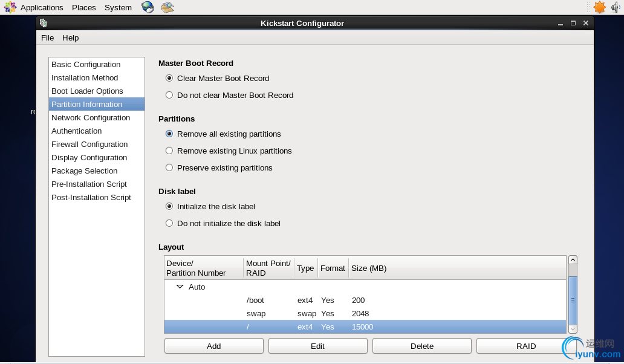Viewport: 624px width, 364px height.
Task: Select Partition Information section
Action: (96, 104)
